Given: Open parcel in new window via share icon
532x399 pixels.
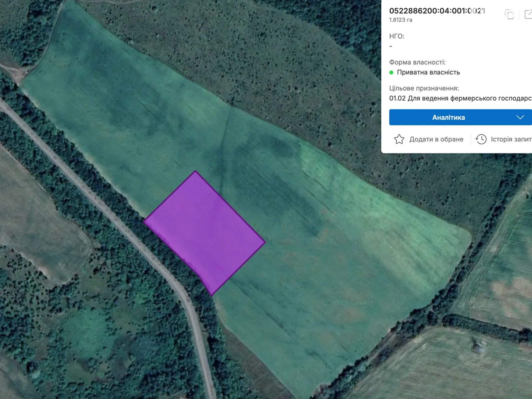Looking at the screenshot, I should (x=528, y=14).
